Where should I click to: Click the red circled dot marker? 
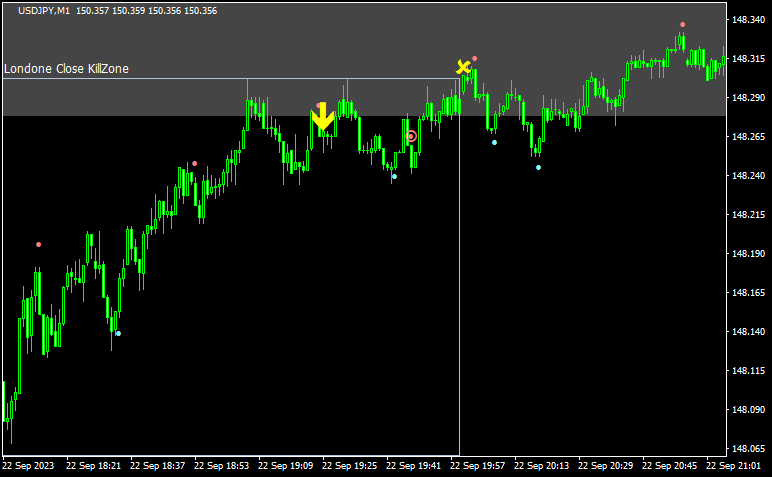[x=410, y=136]
